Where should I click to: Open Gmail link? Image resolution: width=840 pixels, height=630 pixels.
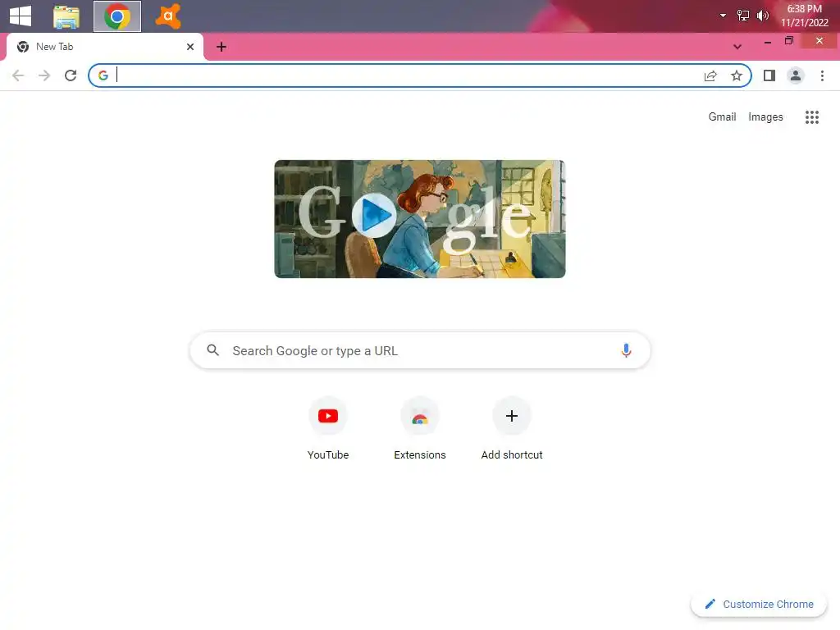pyautogui.click(x=722, y=116)
